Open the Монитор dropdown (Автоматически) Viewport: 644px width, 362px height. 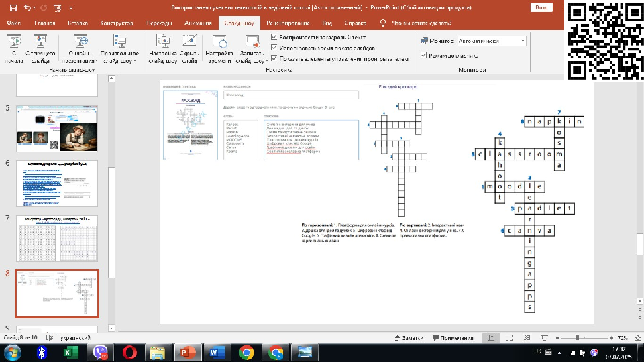491,41
